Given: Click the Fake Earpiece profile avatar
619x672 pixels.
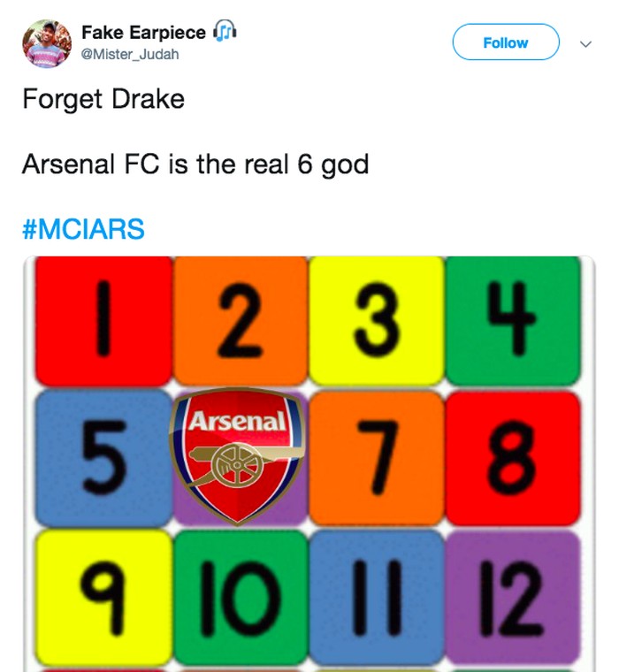Looking at the screenshot, I should (x=46, y=42).
